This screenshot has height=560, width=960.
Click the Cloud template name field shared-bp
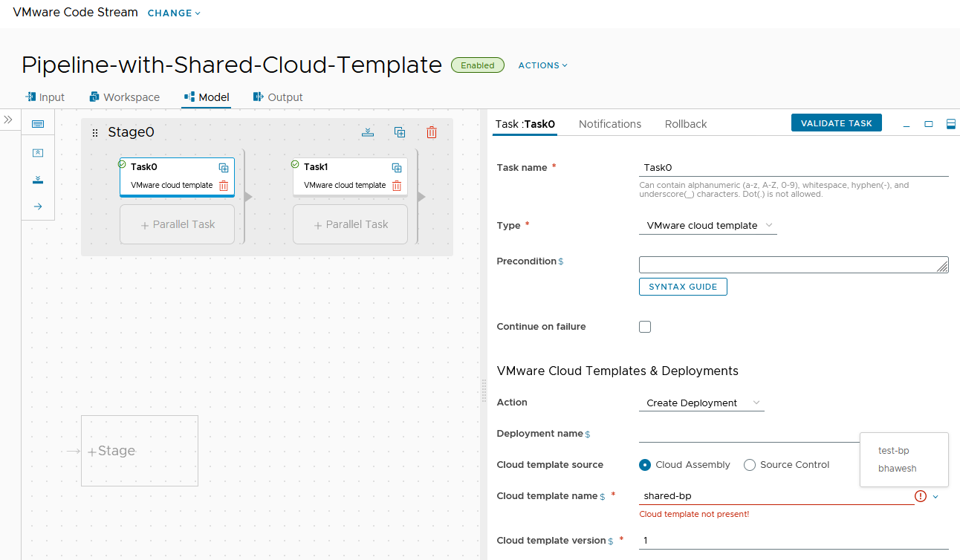pos(776,496)
